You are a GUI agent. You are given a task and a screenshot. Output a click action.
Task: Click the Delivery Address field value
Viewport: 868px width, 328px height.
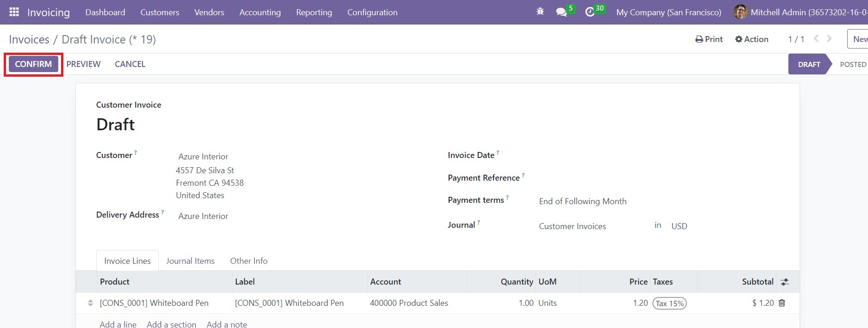[203, 216]
